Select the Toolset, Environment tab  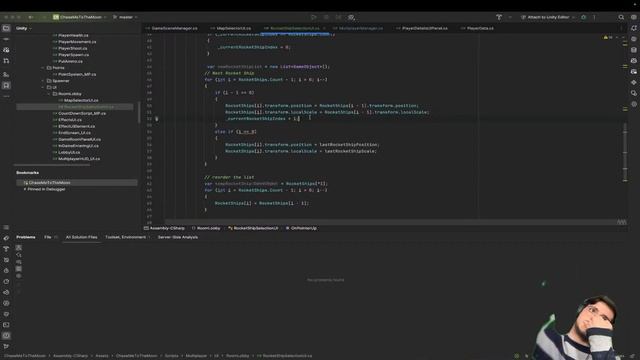click(125, 237)
